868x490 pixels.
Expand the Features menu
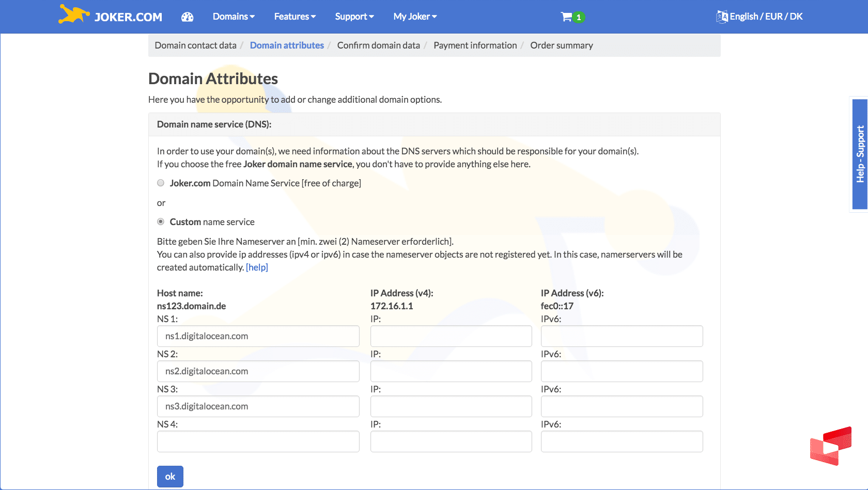coord(295,17)
